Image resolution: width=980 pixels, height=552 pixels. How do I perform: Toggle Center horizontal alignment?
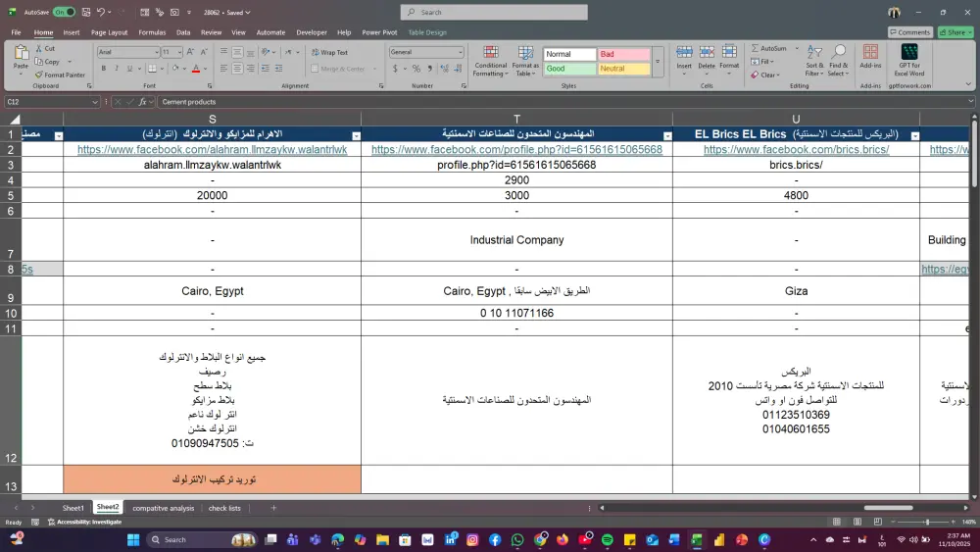pos(237,68)
